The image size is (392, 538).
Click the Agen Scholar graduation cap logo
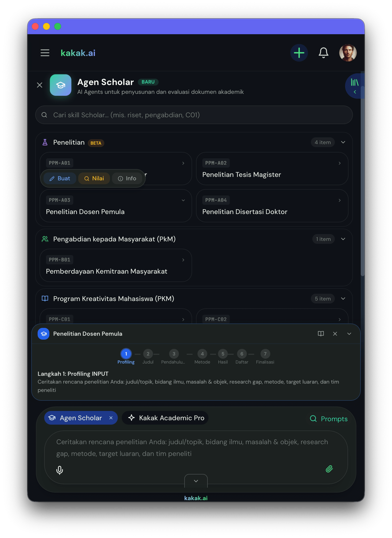pos(61,85)
